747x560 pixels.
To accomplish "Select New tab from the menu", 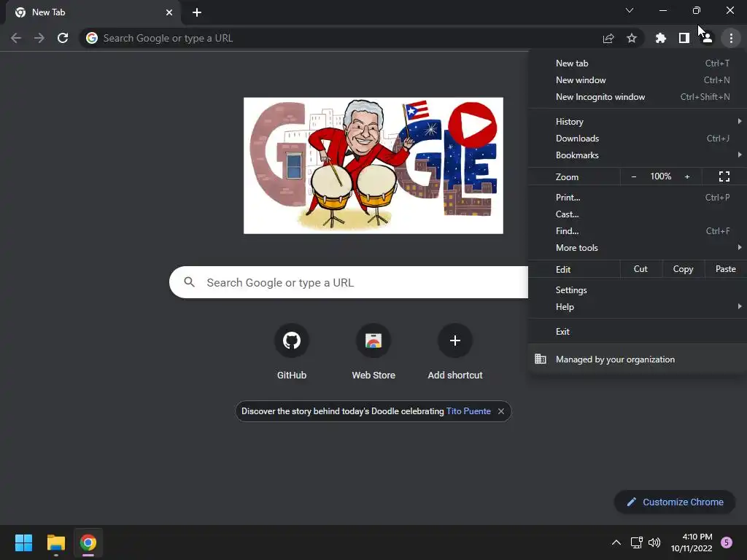I will click(x=638, y=63).
